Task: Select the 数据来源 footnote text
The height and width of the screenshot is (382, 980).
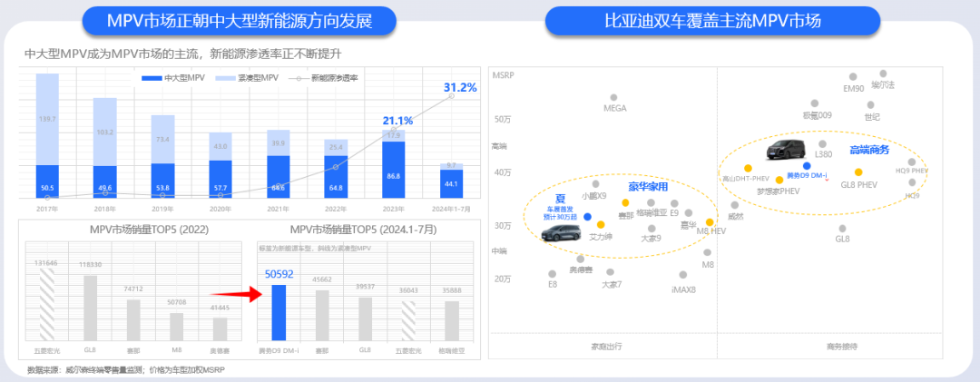Action: coord(126,370)
